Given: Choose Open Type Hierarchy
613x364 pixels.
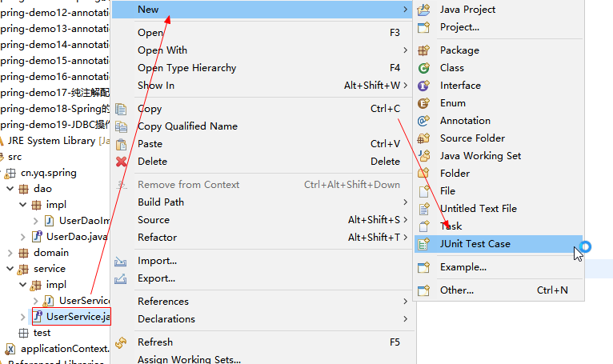Looking at the screenshot, I should 262,68.
